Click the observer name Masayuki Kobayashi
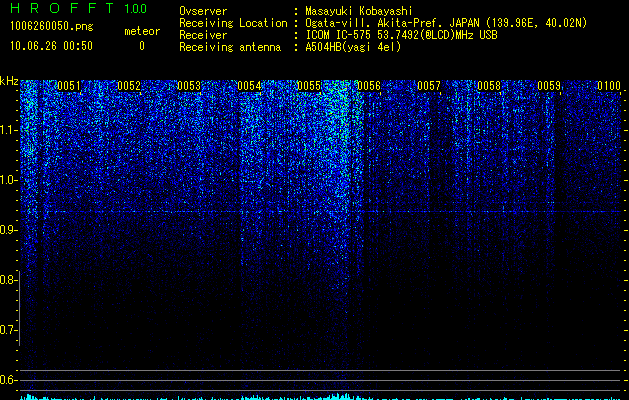 [x=359, y=11]
